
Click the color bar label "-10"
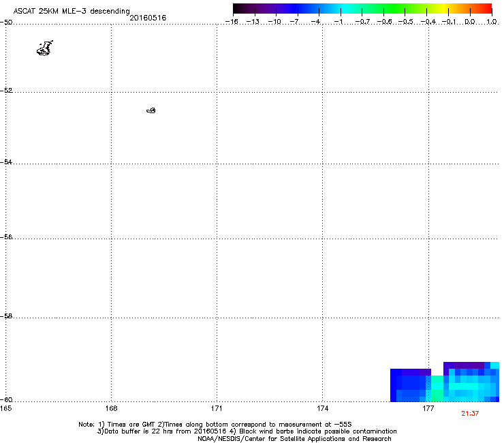[x=274, y=22]
